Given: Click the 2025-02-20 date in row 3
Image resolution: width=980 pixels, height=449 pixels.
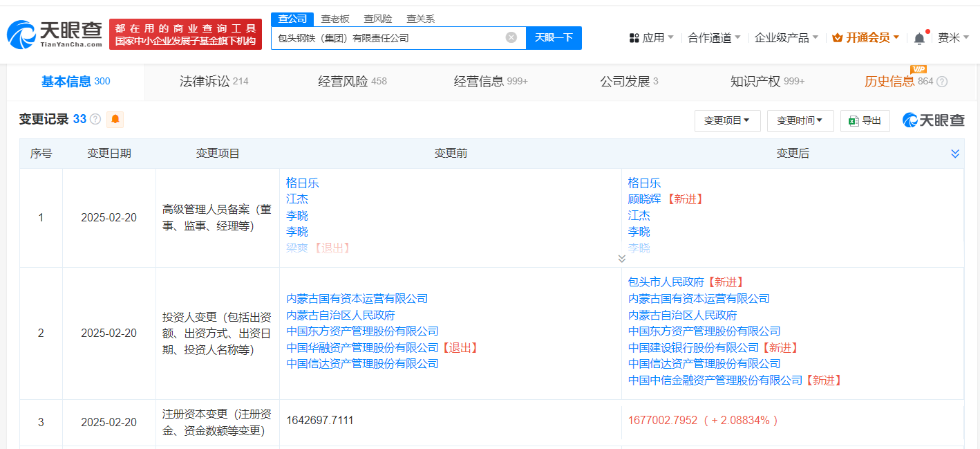Looking at the screenshot, I should click(109, 422).
